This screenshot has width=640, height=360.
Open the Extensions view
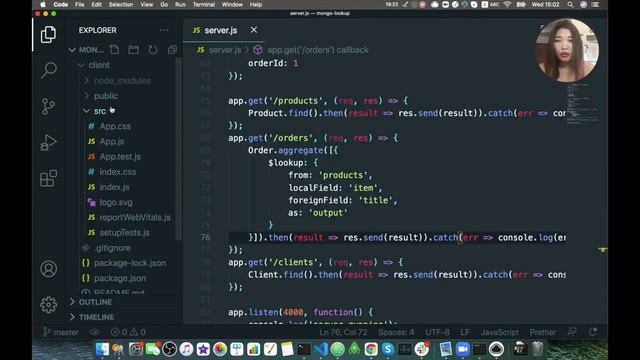point(48,178)
